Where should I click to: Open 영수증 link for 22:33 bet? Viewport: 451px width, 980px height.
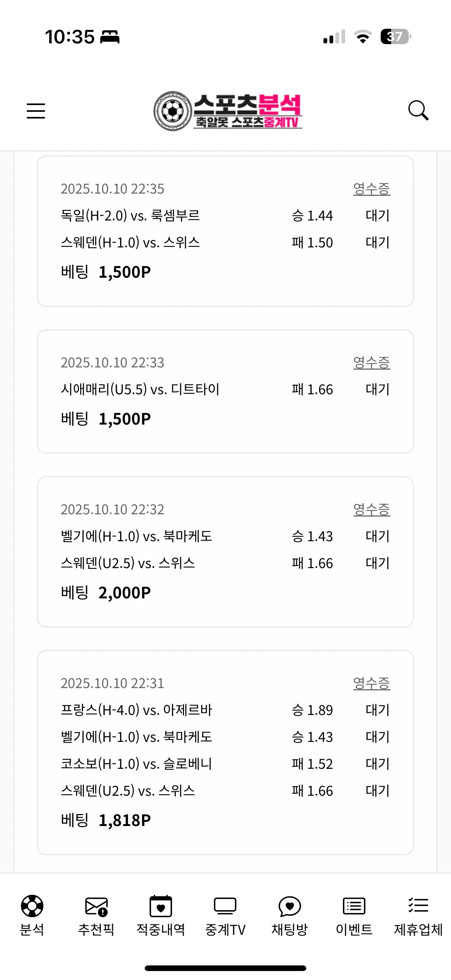pos(371,363)
